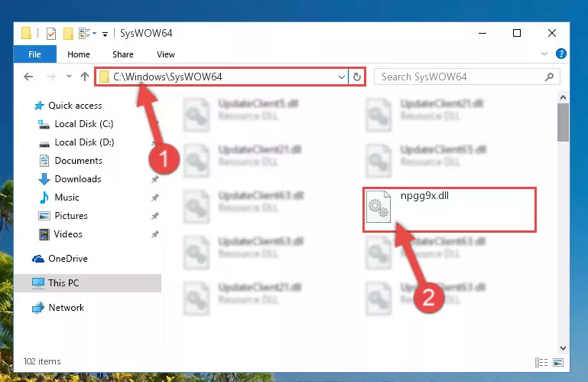Click the pin icon next to Downloads
The height and width of the screenshot is (382, 588).
point(155,180)
